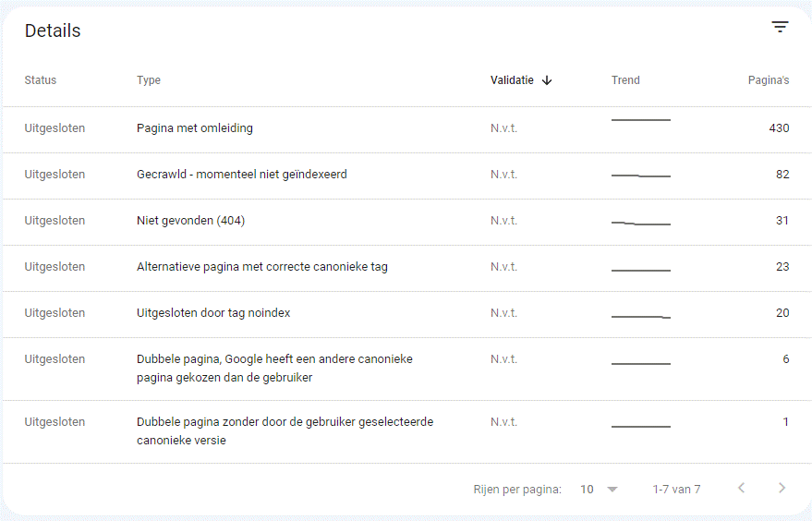
Task: Open rows per page dropdown arrow
Action: [612, 490]
